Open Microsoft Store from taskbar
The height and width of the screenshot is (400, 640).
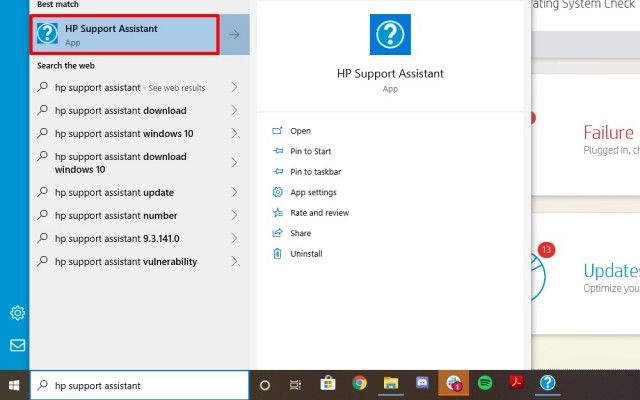point(328,384)
